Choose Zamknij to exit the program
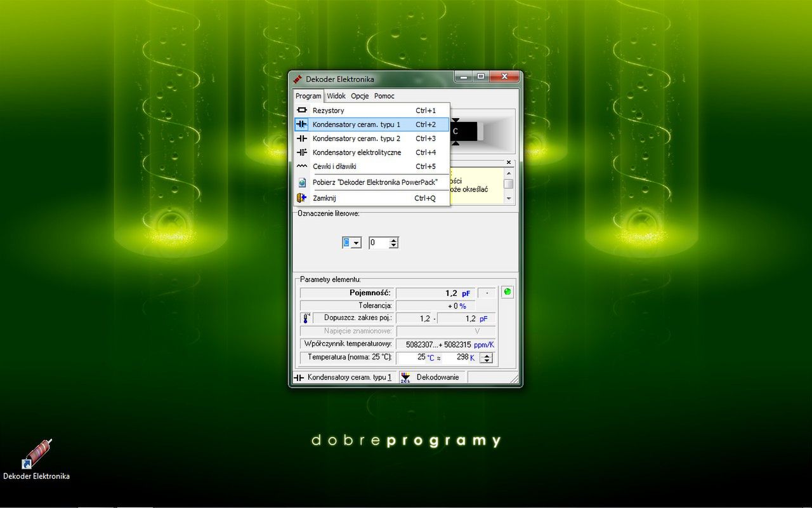The height and width of the screenshot is (508, 812). [372, 198]
